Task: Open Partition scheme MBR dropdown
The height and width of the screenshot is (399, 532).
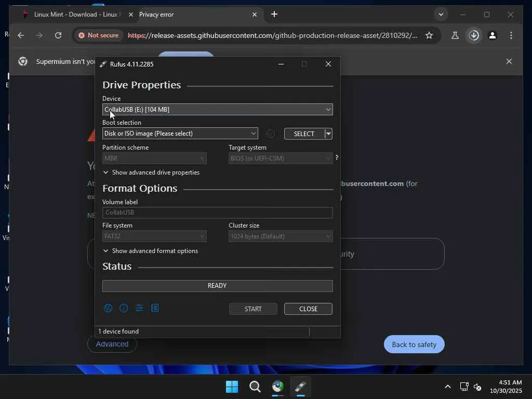Action: click(154, 158)
